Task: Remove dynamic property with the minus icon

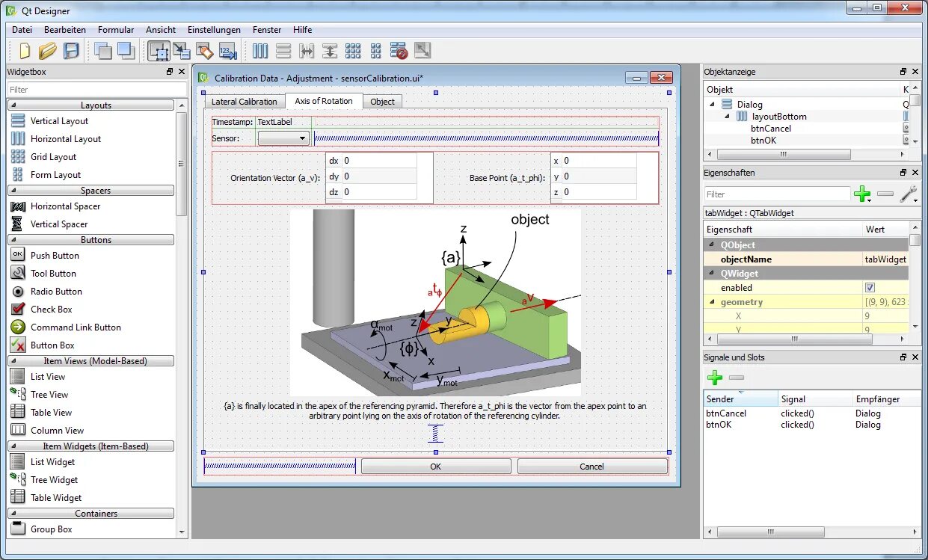Action: point(886,194)
